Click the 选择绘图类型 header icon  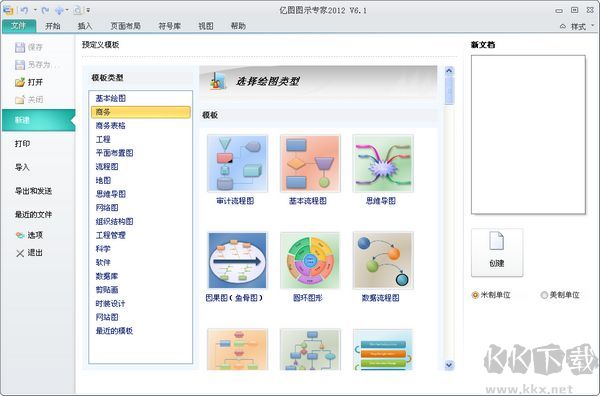tap(218, 81)
